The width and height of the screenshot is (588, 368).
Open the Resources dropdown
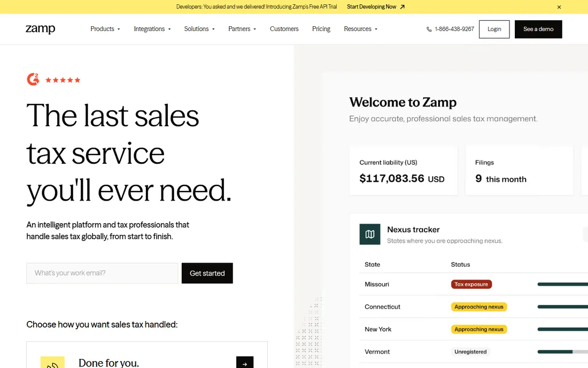[361, 29]
